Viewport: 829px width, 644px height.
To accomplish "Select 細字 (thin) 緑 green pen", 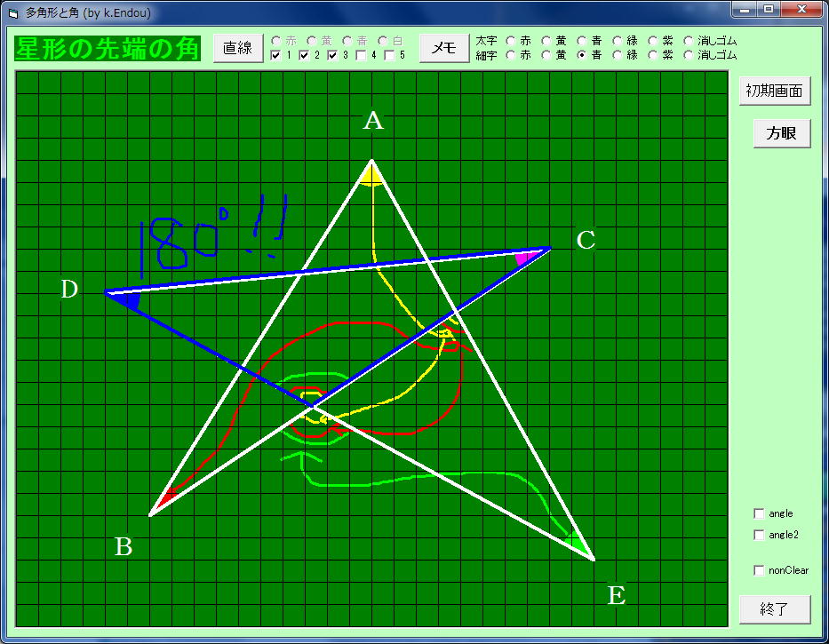I will point(618,55).
